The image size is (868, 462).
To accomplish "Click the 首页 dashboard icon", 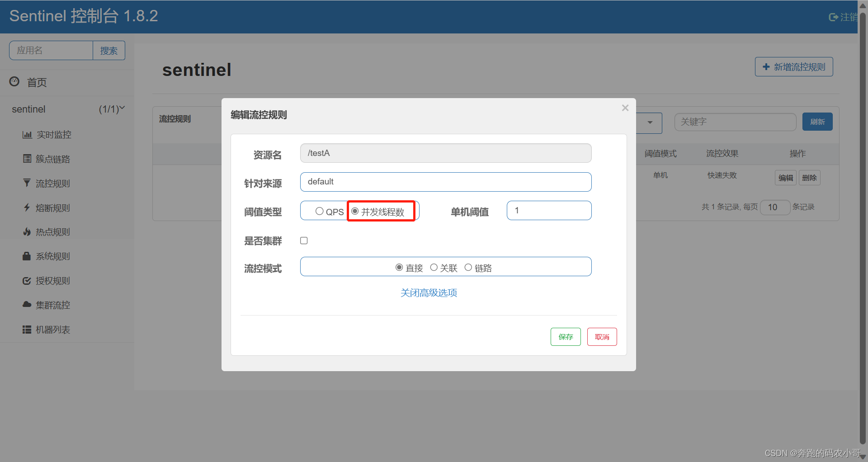I will point(14,81).
